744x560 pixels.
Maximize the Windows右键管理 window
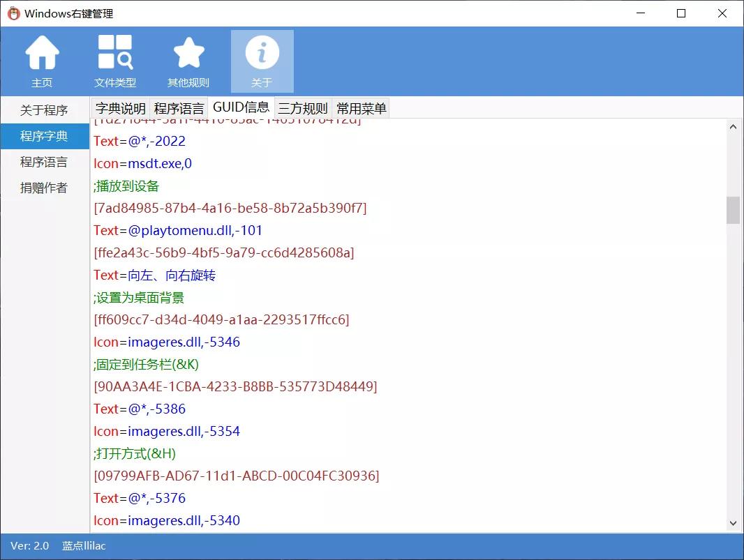(x=681, y=13)
